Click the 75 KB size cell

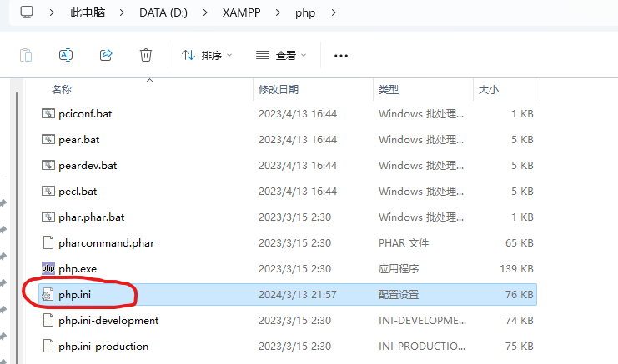[520, 347]
